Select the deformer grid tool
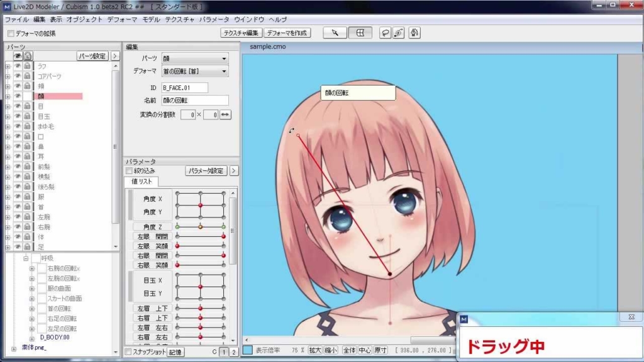 (360, 33)
